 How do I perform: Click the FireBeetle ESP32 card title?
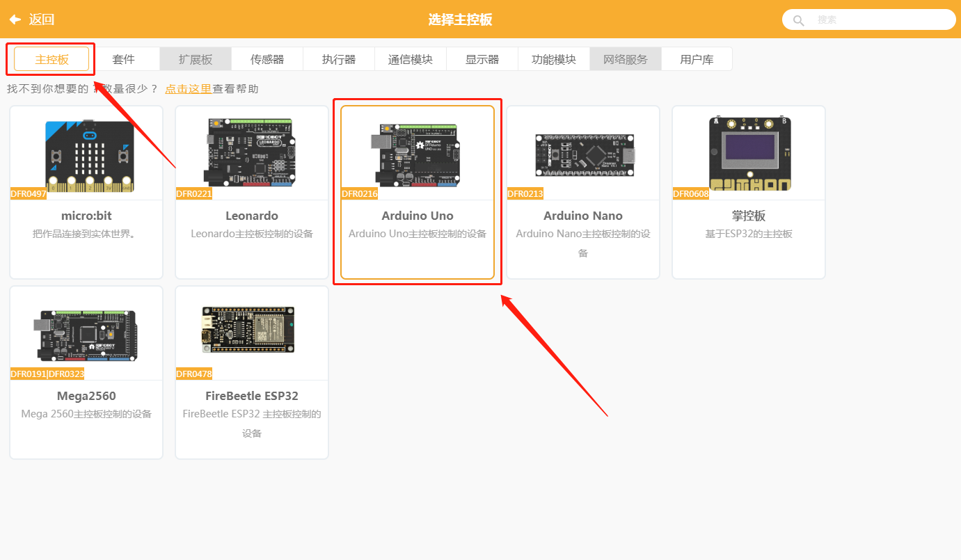(x=252, y=396)
